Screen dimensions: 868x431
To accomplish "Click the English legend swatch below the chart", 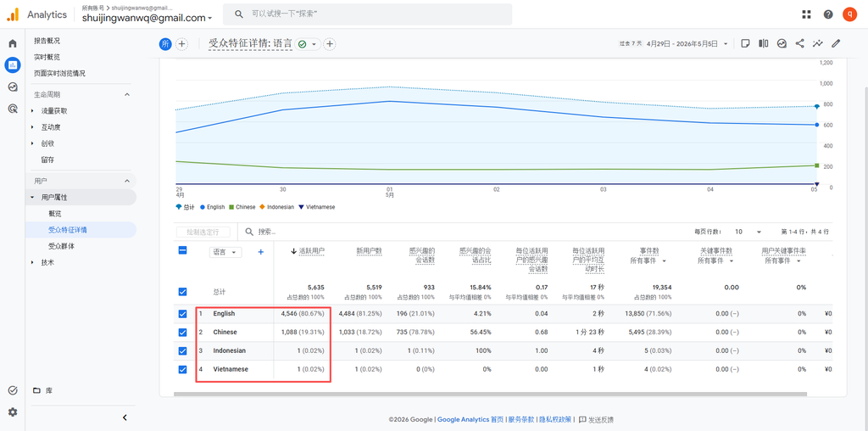I will coord(203,207).
